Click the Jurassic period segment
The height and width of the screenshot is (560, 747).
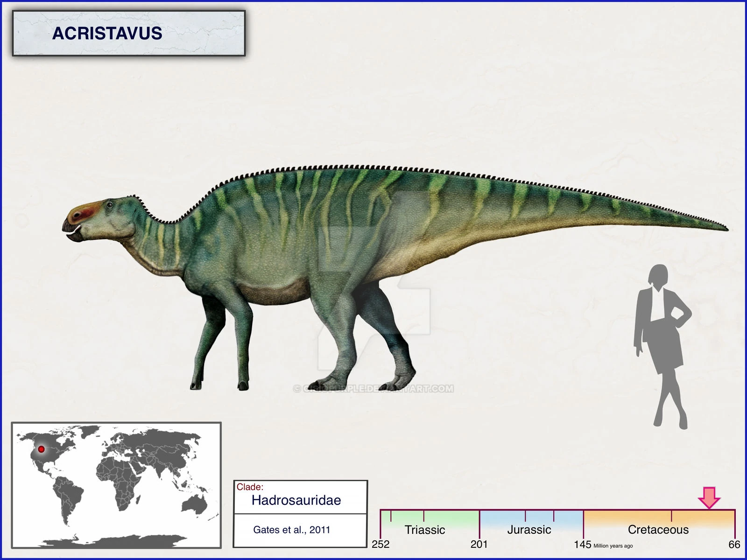click(531, 524)
